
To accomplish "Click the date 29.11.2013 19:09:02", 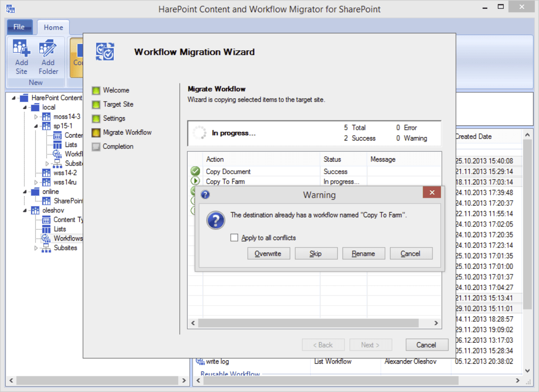I will [484, 330].
